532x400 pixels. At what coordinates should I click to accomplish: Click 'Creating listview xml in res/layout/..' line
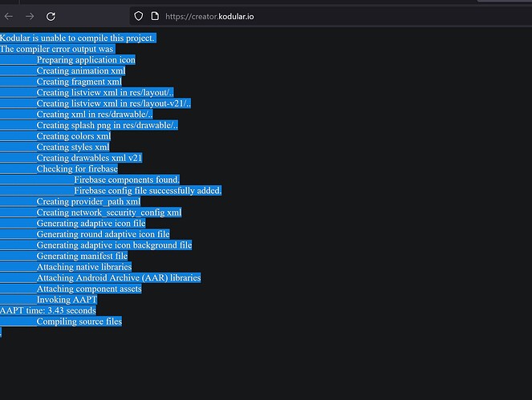[x=105, y=92]
